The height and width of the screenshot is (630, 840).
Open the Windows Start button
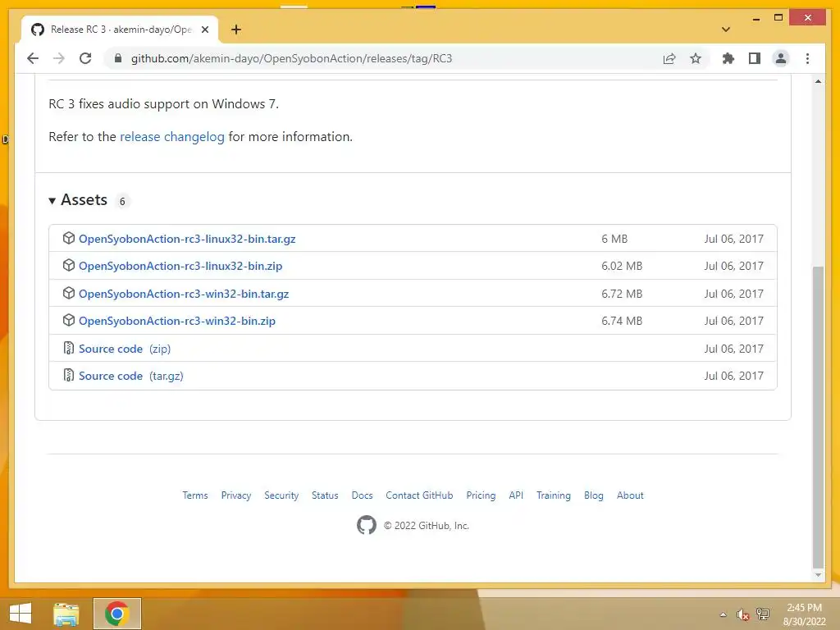pos(21,614)
